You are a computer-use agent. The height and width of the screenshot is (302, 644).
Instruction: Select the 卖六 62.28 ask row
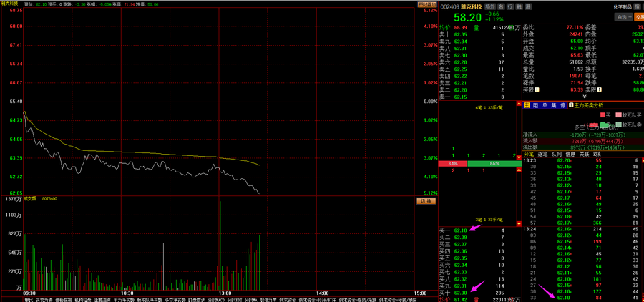click(x=480, y=62)
